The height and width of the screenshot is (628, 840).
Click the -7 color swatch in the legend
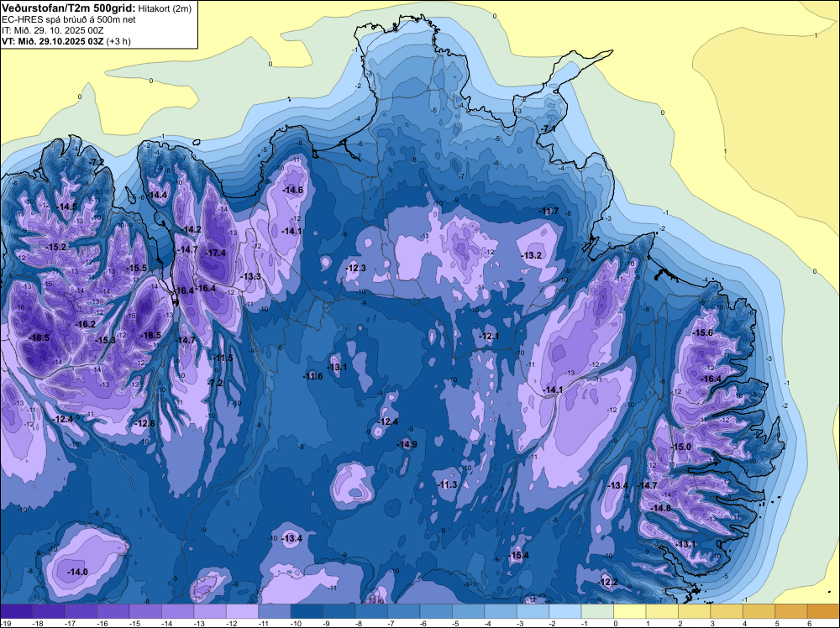point(404,611)
